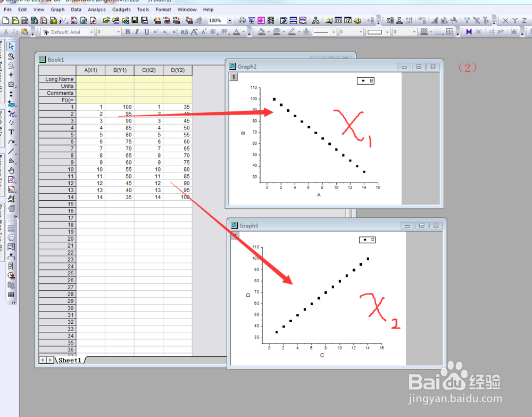Viewport: 532px width, 417px height.
Task: Select the Draw Data points tool
Action: pyautogui.click(x=11, y=122)
